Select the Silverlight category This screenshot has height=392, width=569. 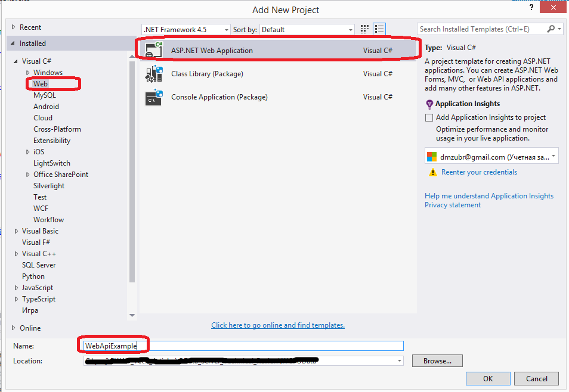[x=49, y=186]
